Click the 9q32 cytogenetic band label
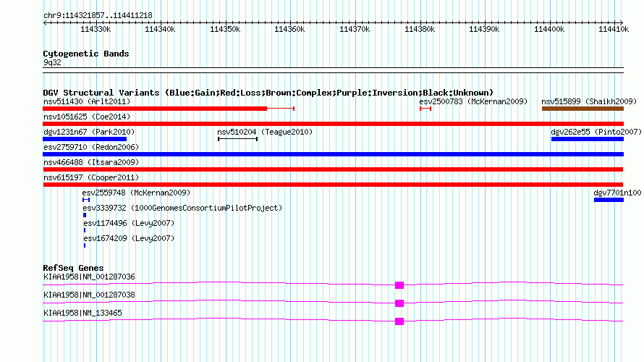 [x=52, y=62]
